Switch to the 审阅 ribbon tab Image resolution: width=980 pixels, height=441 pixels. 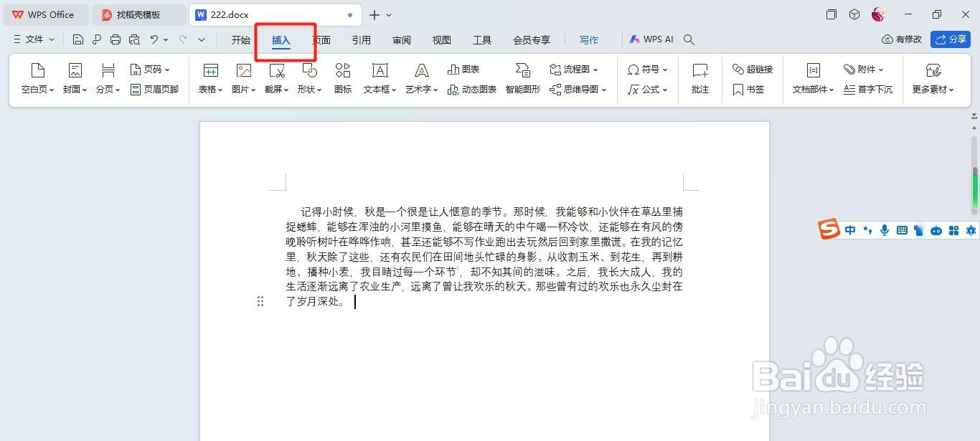(x=401, y=39)
